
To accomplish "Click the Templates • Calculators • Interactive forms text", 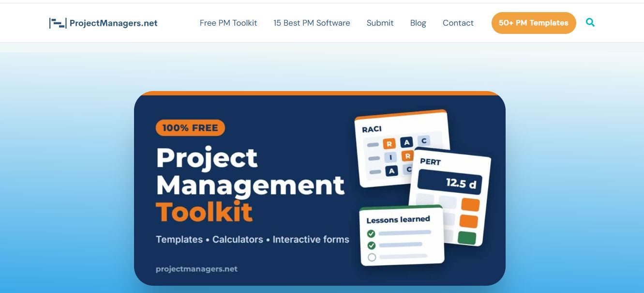I will [x=252, y=239].
